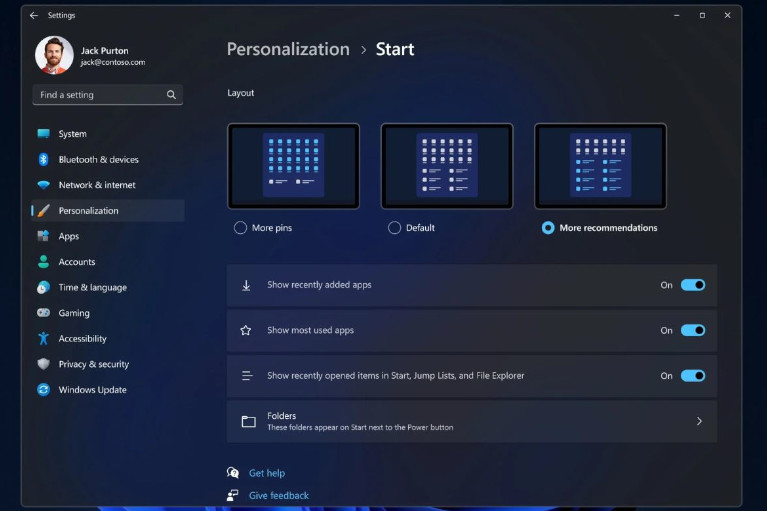Open the Accounts settings page
This screenshot has width=767, height=511.
pyautogui.click(x=108, y=262)
